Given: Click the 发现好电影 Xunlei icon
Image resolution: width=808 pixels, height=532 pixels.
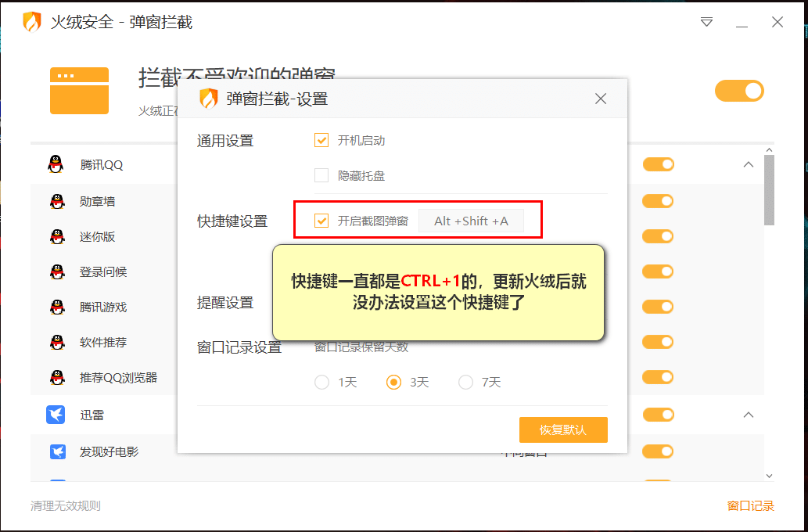Looking at the screenshot, I should pyautogui.click(x=58, y=451).
